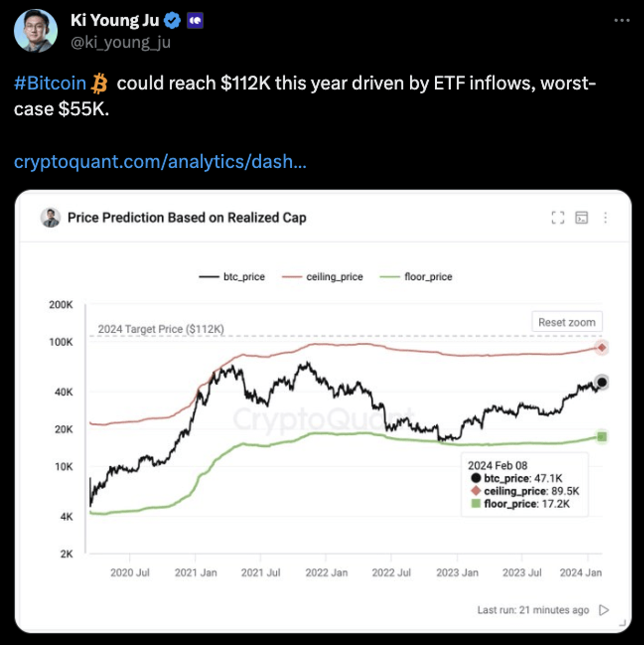The width and height of the screenshot is (644, 645).
Task: Open the chart's three-dot options menu
Action: (606, 218)
